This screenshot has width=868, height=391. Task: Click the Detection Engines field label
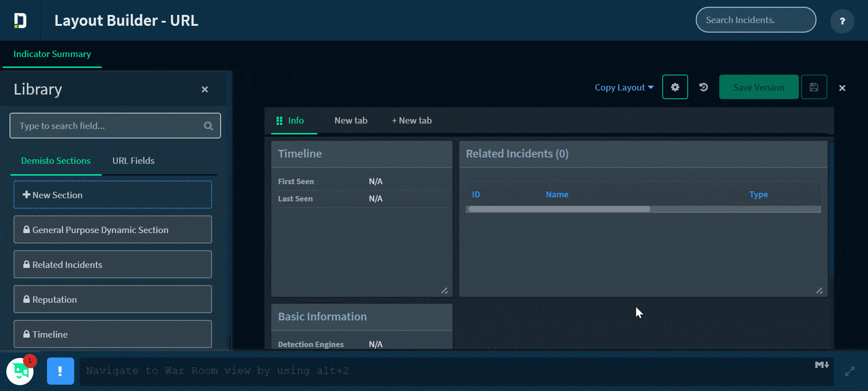[311, 344]
